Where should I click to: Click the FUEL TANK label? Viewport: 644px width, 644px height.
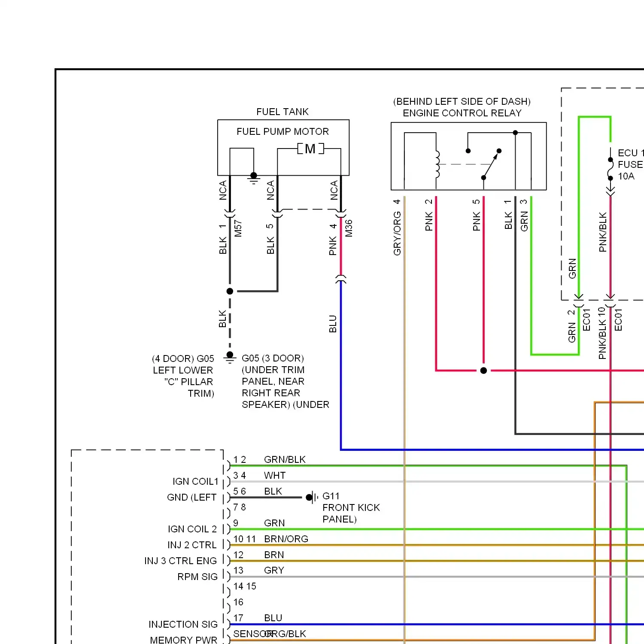click(283, 112)
